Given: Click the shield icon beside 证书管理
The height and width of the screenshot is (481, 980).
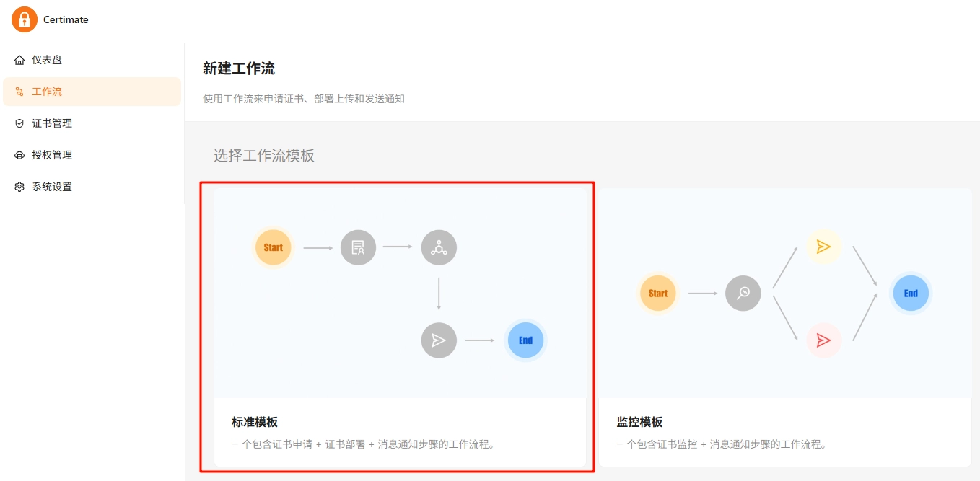Looking at the screenshot, I should tap(19, 123).
